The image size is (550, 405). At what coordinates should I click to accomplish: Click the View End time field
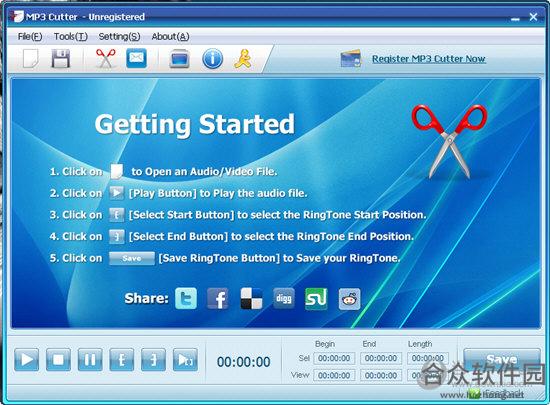[381, 376]
